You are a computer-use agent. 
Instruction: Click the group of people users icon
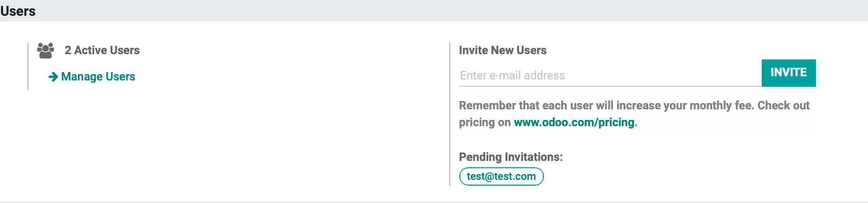(x=46, y=50)
